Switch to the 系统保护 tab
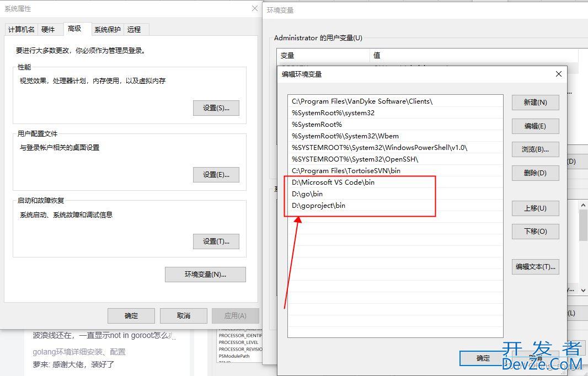Image resolution: width=588 pixels, height=376 pixels. (x=107, y=29)
